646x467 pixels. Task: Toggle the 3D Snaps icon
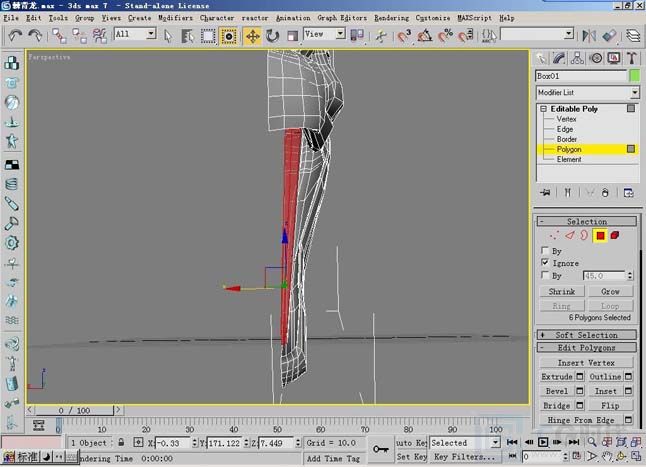[405, 36]
